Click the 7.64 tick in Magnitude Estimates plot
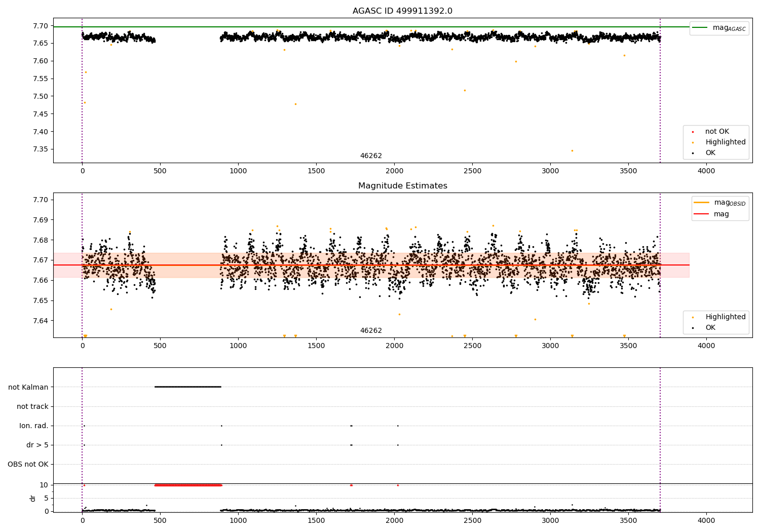760x532 pixels. [x=40, y=321]
